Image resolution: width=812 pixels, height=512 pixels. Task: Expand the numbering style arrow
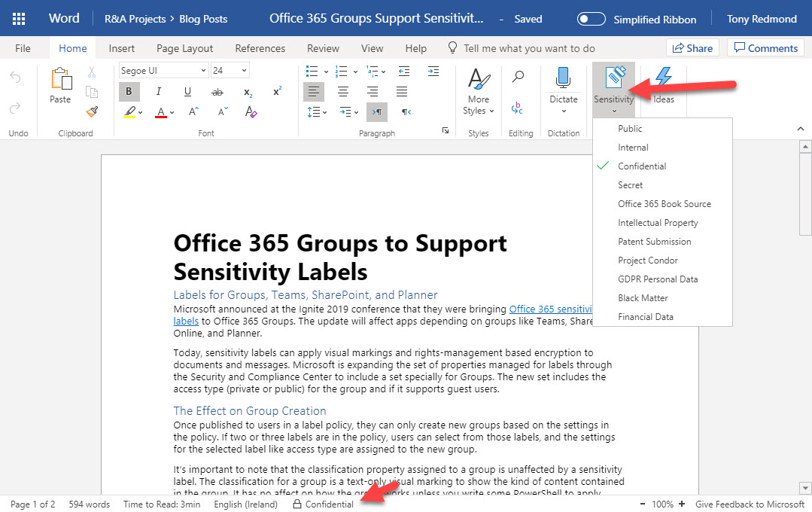tap(356, 72)
